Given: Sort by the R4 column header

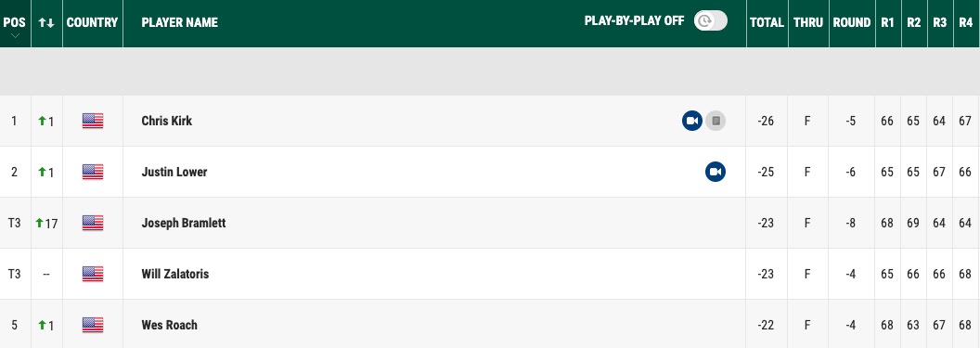Looking at the screenshot, I should [x=965, y=22].
